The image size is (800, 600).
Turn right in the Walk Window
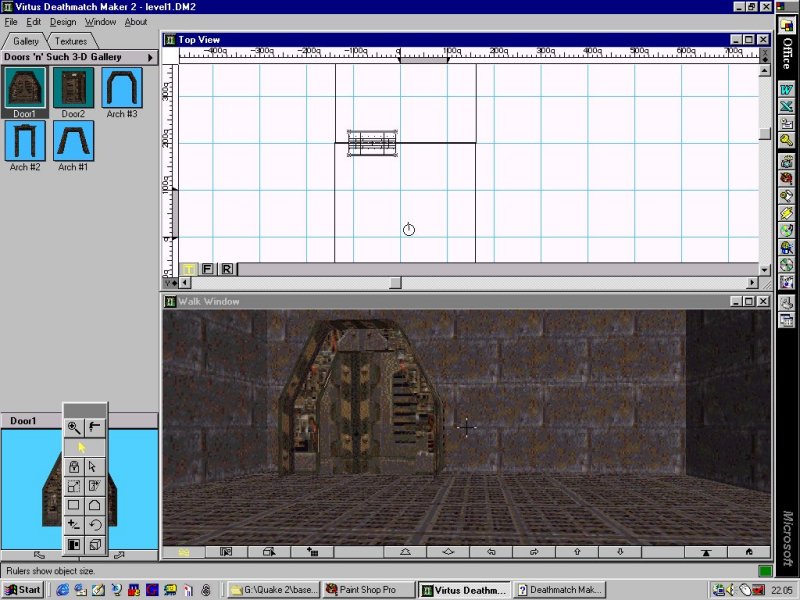tap(534, 552)
